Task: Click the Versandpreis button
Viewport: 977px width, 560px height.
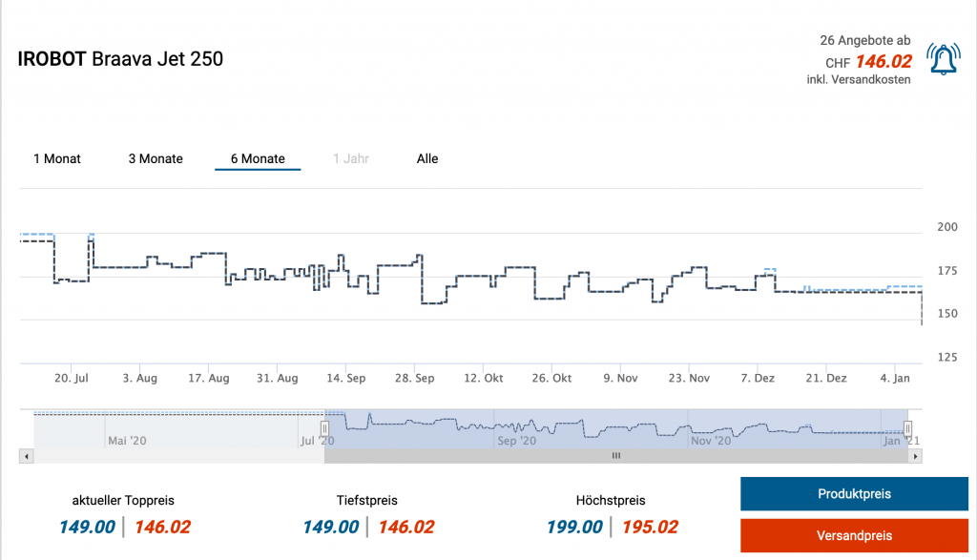Action: coord(854,535)
